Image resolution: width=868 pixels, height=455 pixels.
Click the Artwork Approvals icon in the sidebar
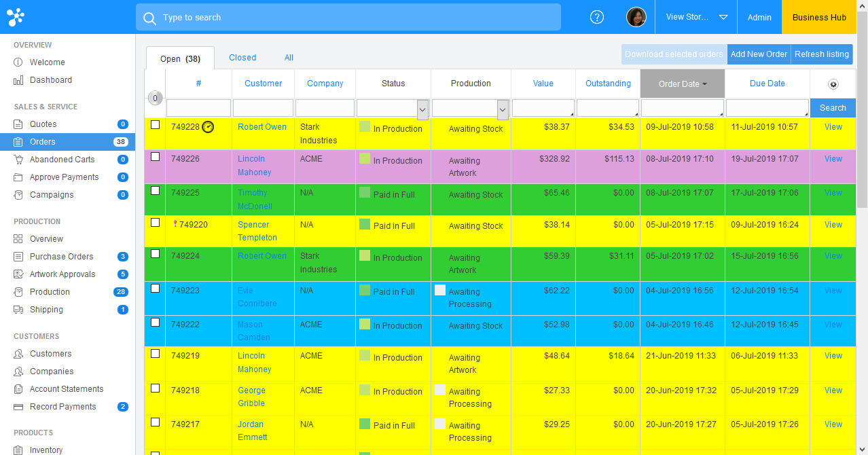(x=18, y=274)
